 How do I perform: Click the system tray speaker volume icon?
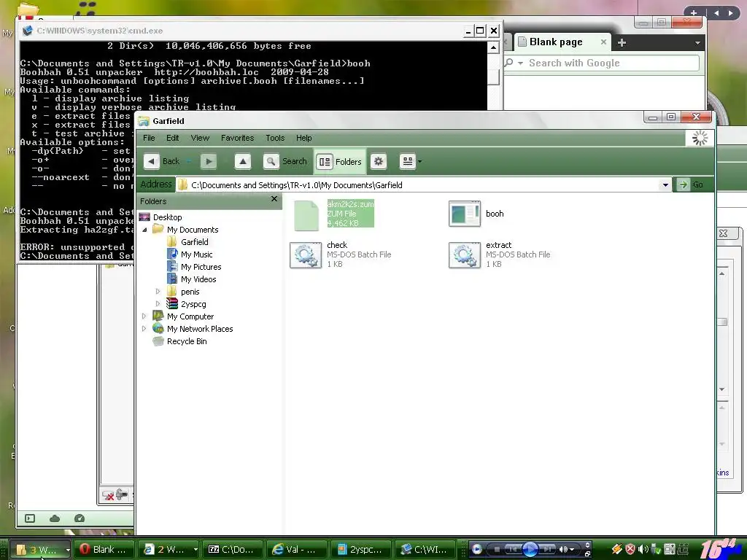click(x=643, y=550)
